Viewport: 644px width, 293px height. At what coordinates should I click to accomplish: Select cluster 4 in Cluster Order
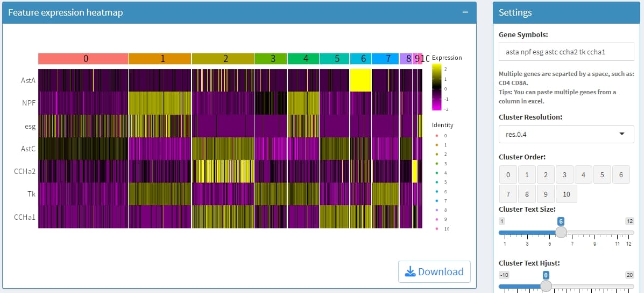point(583,175)
